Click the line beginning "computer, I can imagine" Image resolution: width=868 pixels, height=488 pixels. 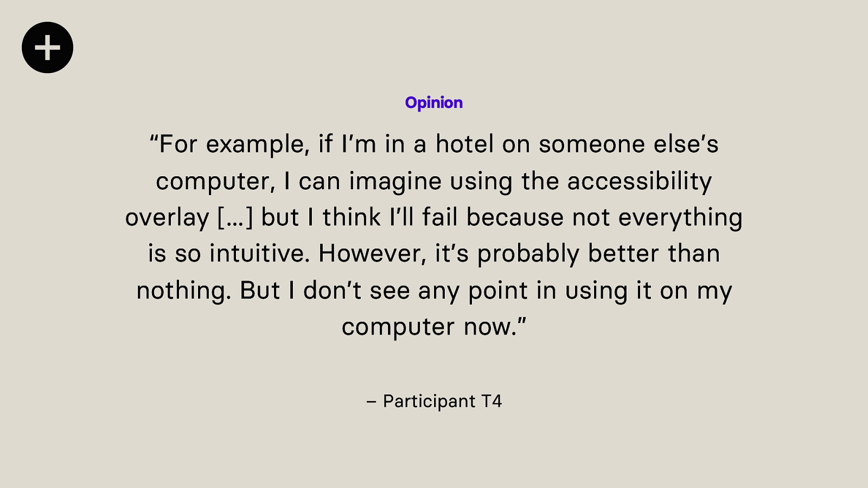pos(434,182)
